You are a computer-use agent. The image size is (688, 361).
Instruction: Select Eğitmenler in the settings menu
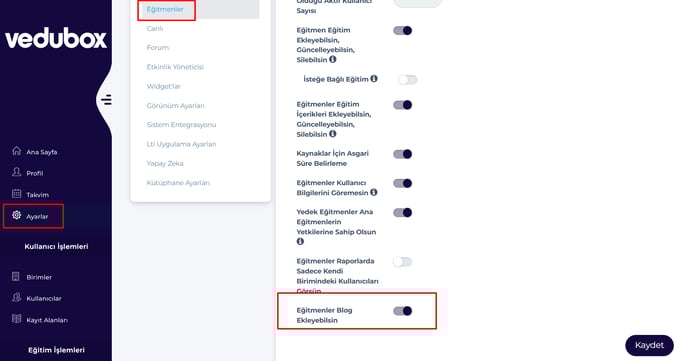pyautogui.click(x=165, y=9)
